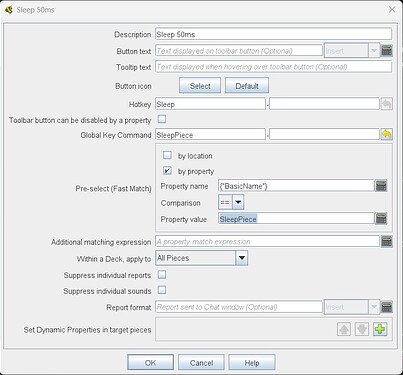Check Suppress individual reports
The width and height of the screenshot is (403, 375).
point(162,274)
